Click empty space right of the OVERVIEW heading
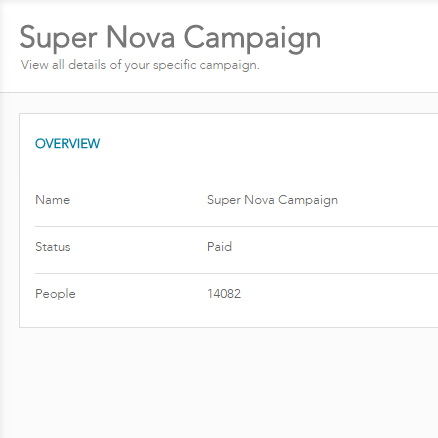The width and height of the screenshot is (438, 438). click(x=267, y=144)
